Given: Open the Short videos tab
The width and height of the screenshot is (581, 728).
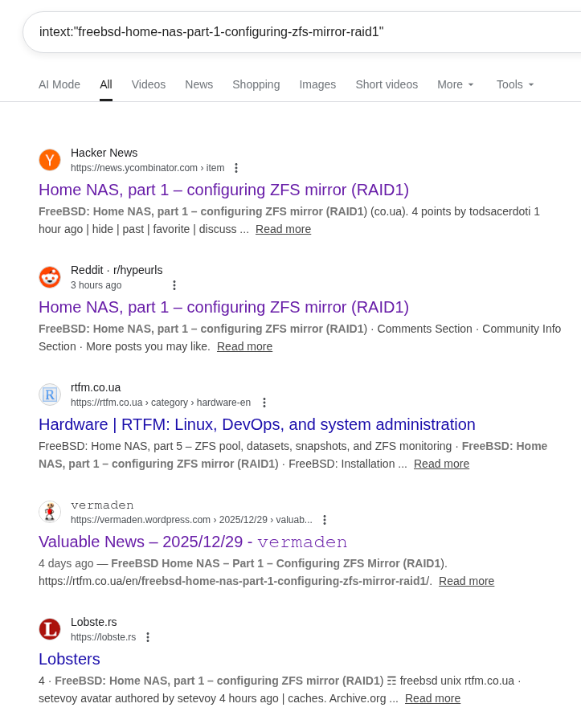Looking at the screenshot, I should [x=387, y=84].
